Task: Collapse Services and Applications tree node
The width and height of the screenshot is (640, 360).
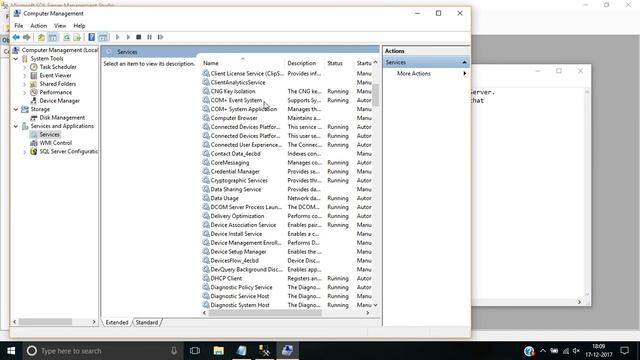Action: click(16, 126)
